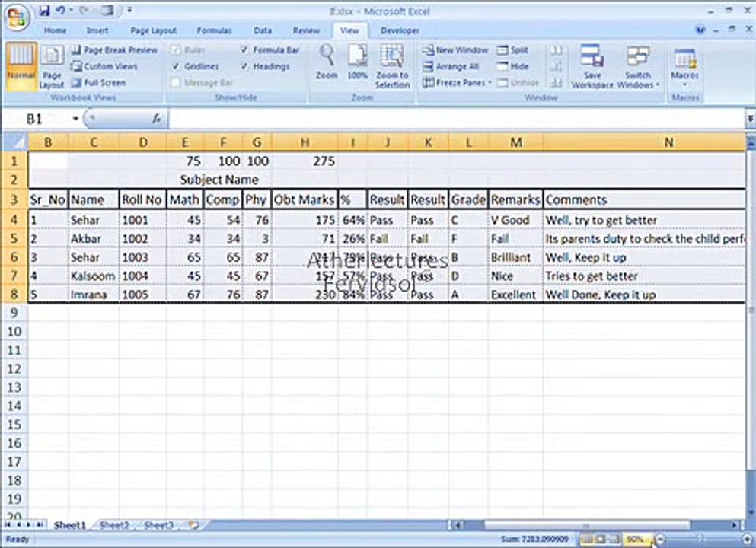The image size is (756, 548).
Task: Open a New Window
Action: (455, 49)
